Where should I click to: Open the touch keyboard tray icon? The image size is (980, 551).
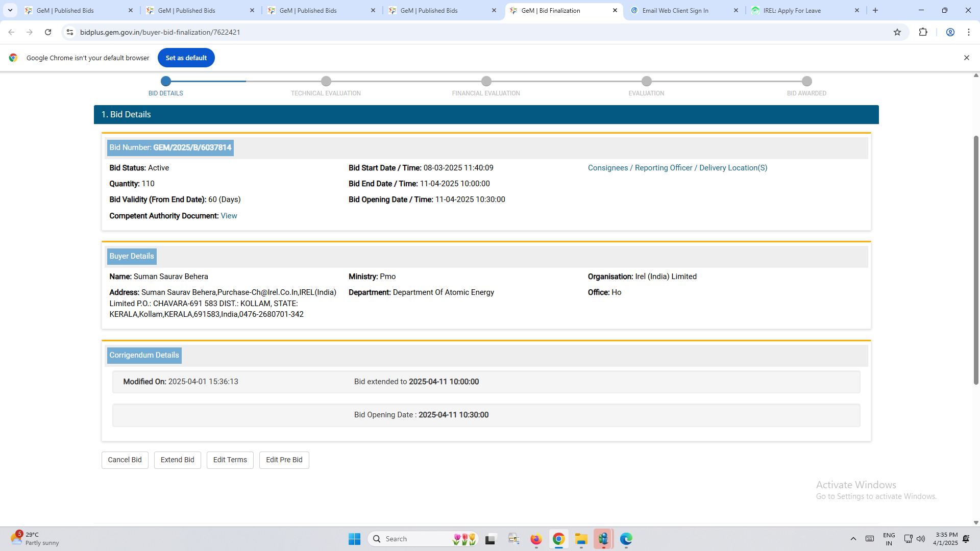tap(870, 539)
